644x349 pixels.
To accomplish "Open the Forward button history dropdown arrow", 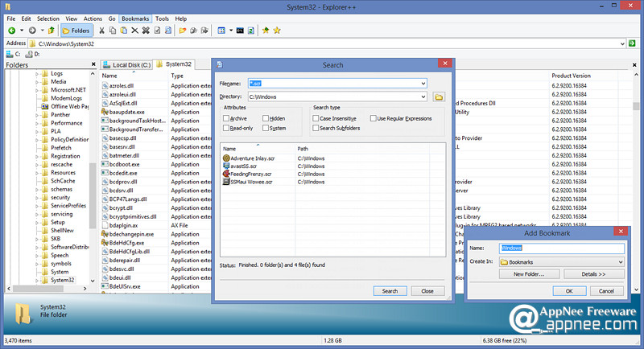I will click(x=42, y=31).
